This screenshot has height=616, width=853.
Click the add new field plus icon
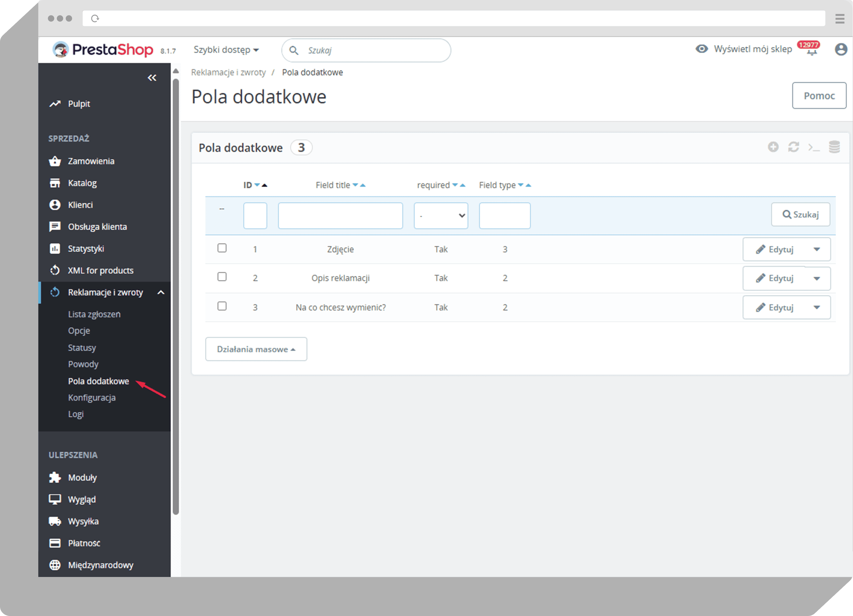coord(773,147)
